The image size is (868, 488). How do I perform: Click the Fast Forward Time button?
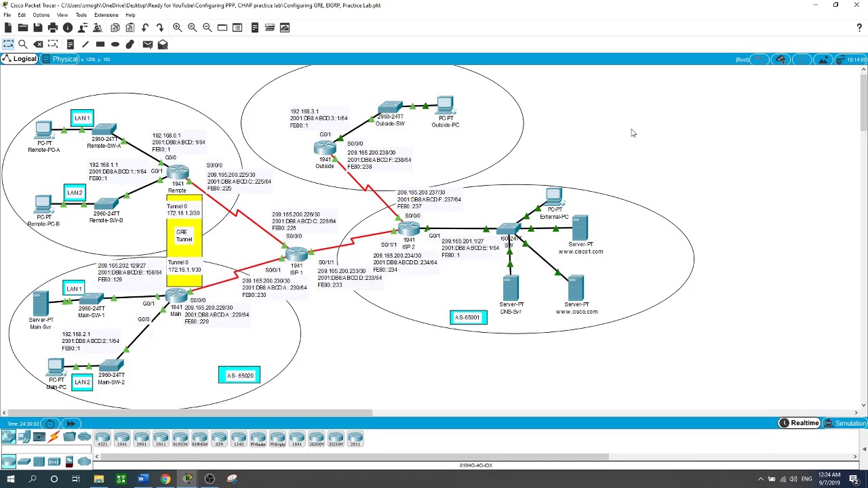pos(71,424)
